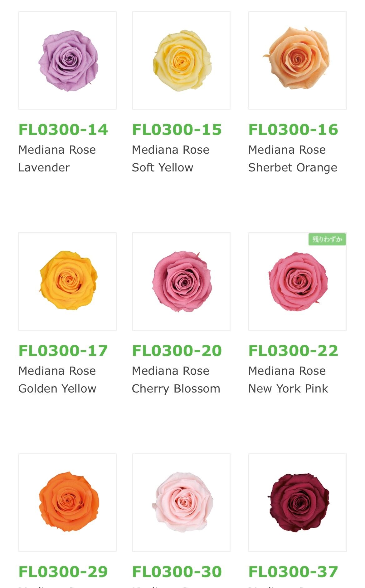The width and height of the screenshot is (365, 588).
Task: View the Cherry Blossom rose thumbnail
Action: pos(181,281)
